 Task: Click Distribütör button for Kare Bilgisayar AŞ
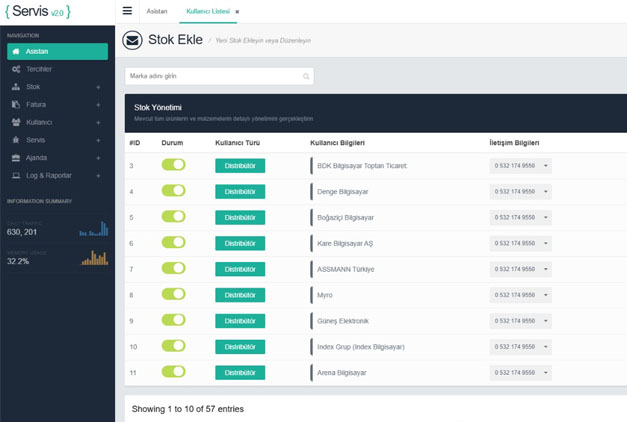click(240, 243)
